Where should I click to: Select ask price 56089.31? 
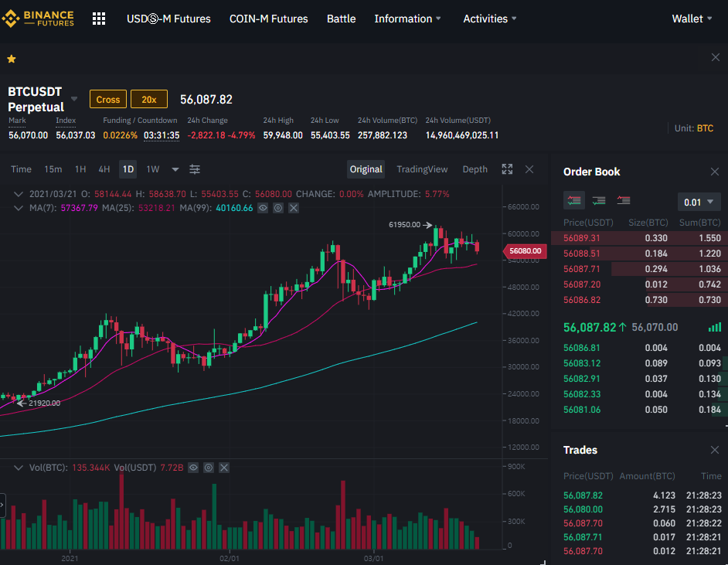[581, 238]
